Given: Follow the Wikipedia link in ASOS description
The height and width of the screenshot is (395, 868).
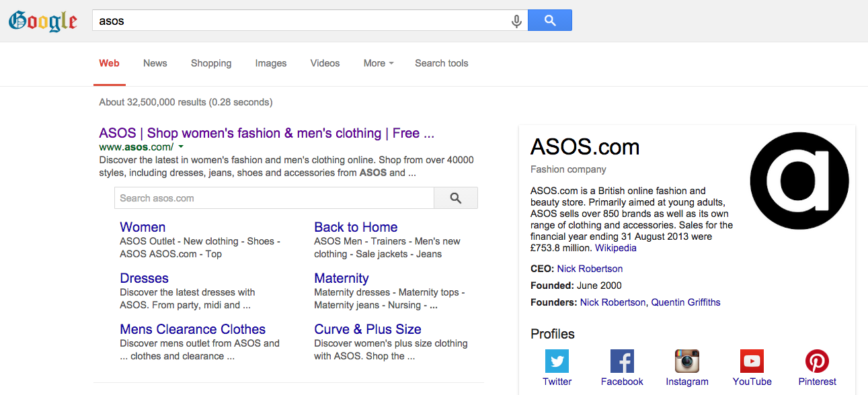Looking at the screenshot, I should 616,248.
